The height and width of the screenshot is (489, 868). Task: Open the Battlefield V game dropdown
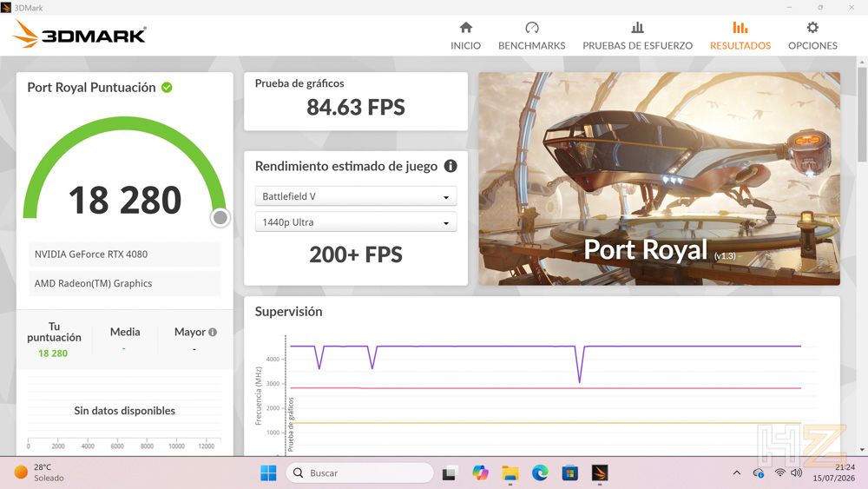pos(355,196)
